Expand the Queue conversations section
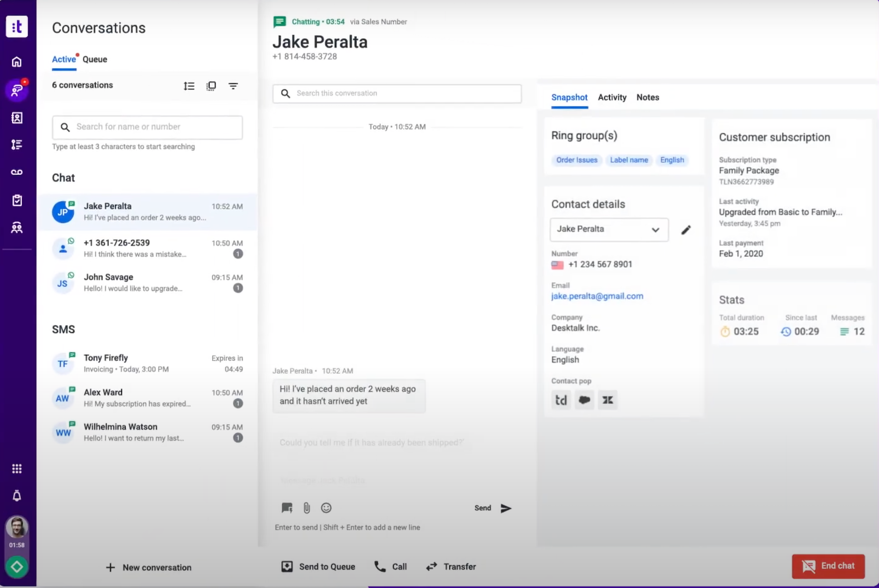This screenshot has width=879, height=588. [95, 59]
